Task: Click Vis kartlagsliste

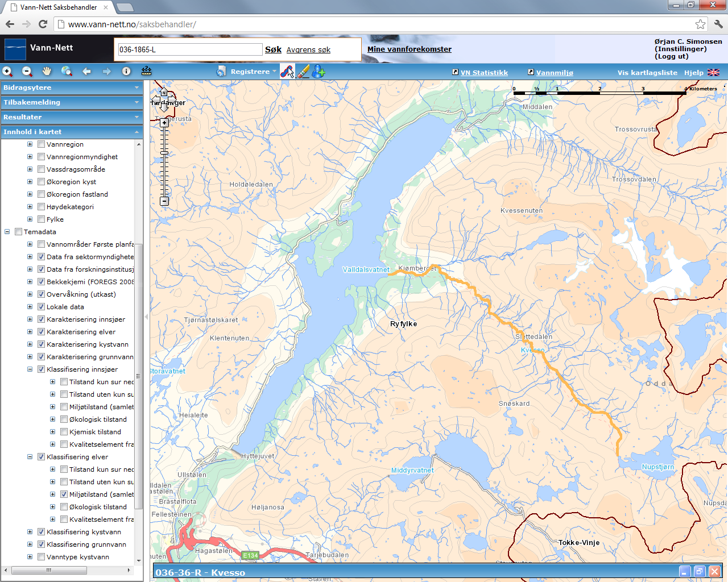Action: (647, 73)
